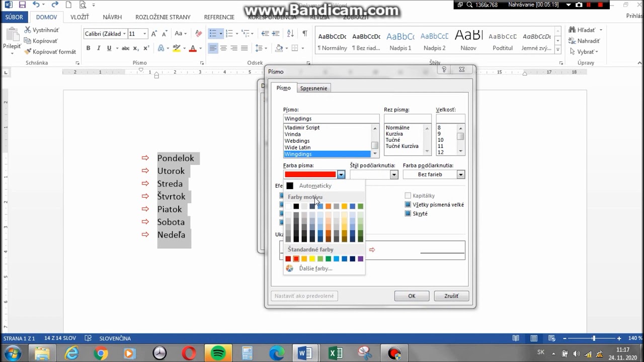Toggle Všetky písmená veľké checkbox
Screen dimensions: 644x362
[x=408, y=205]
